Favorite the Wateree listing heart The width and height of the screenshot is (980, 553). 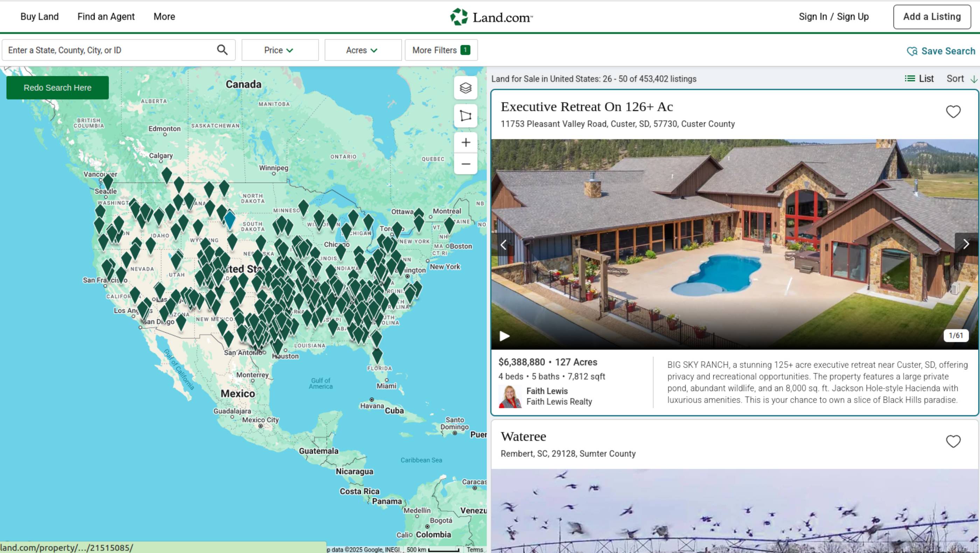click(x=953, y=441)
